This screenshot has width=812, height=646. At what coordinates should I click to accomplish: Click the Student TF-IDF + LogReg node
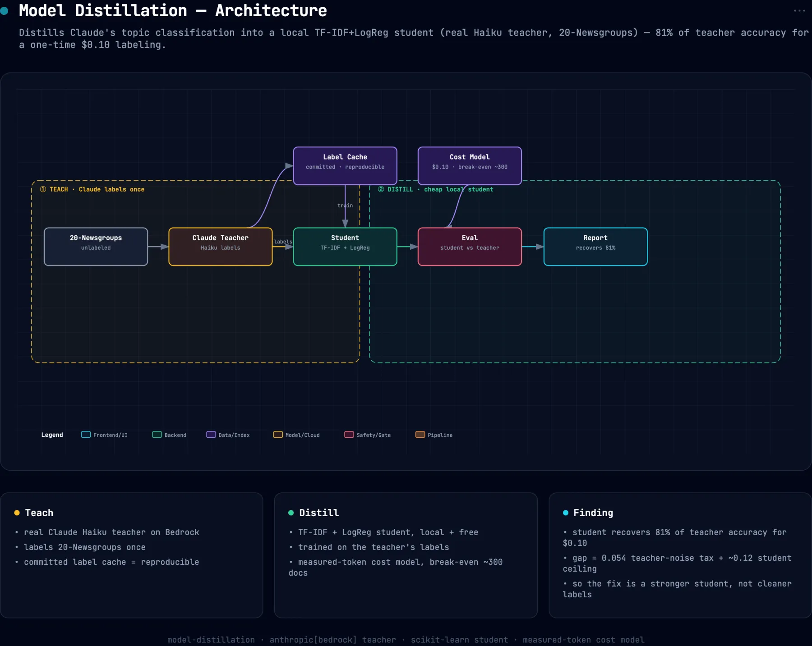(x=345, y=247)
